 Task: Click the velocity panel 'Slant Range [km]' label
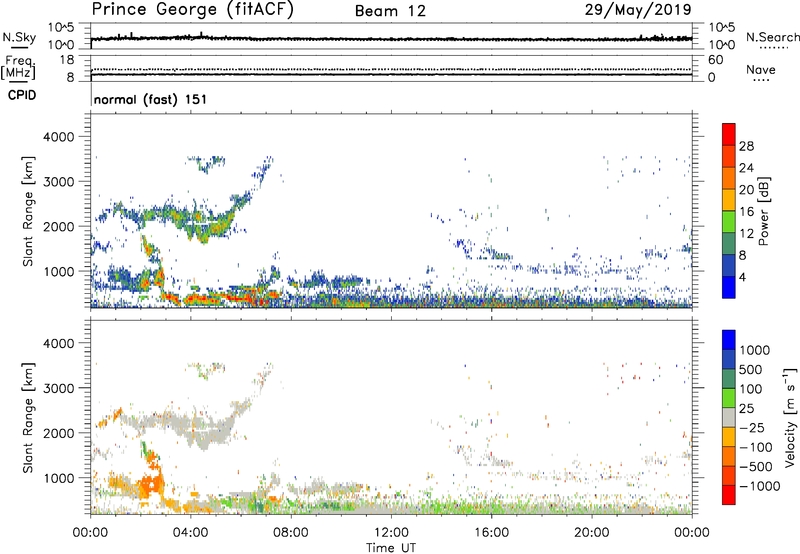[x=28, y=417]
